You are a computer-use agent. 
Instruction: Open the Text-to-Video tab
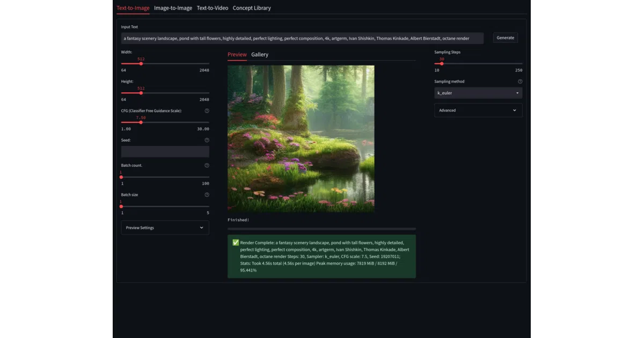[212, 8]
